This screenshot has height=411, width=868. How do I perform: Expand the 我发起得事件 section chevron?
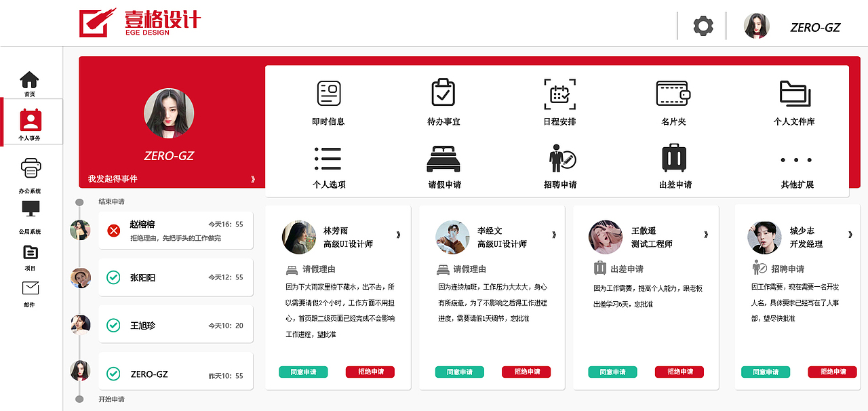pos(254,179)
